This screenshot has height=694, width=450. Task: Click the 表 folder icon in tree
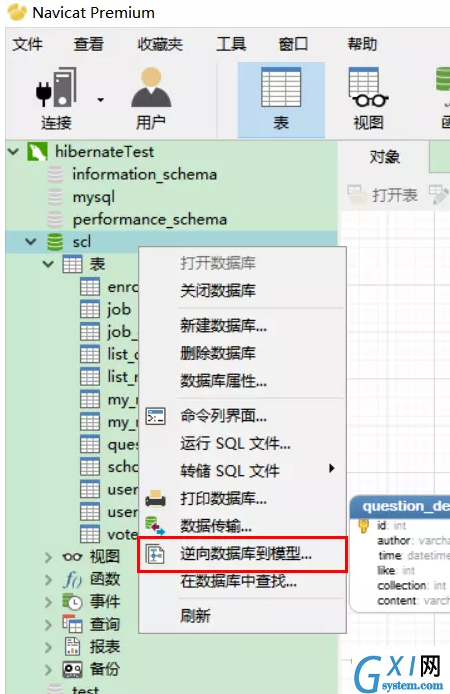click(72, 265)
